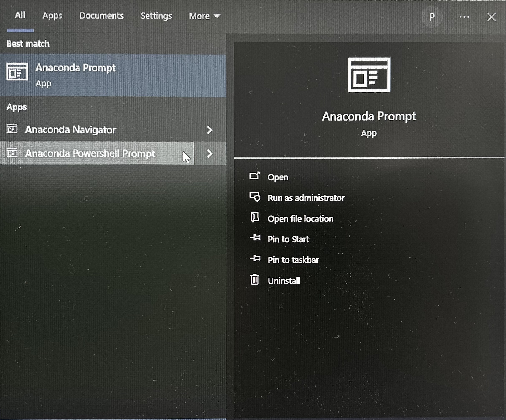Close the search panel with X
506x420 pixels.
pyautogui.click(x=491, y=17)
